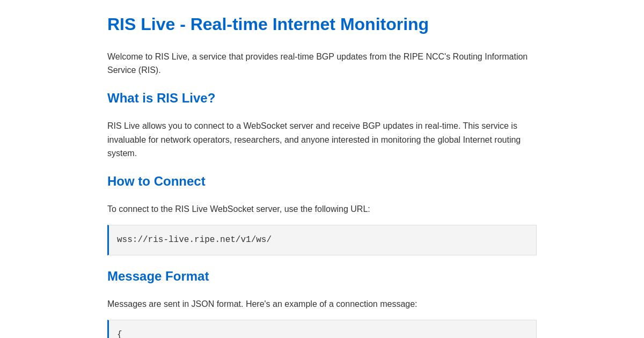Click the welcome paragraph about RIS Live
The image size is (644, 338).
tap(317, 63)
